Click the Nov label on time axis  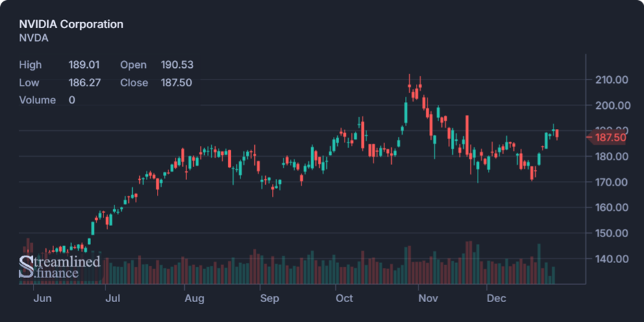[428, 299]
